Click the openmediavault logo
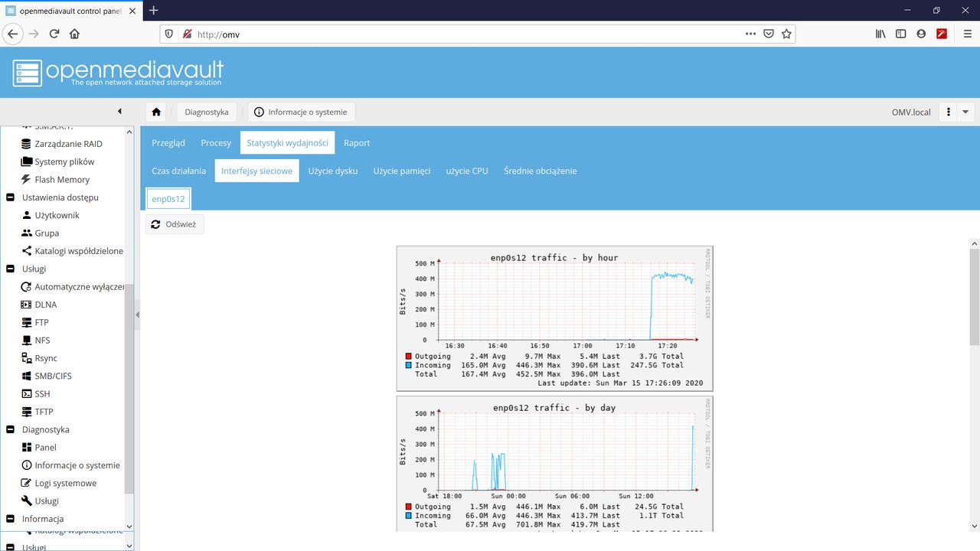The width and height of the screenshot is (980, 551). click(118, 72)
